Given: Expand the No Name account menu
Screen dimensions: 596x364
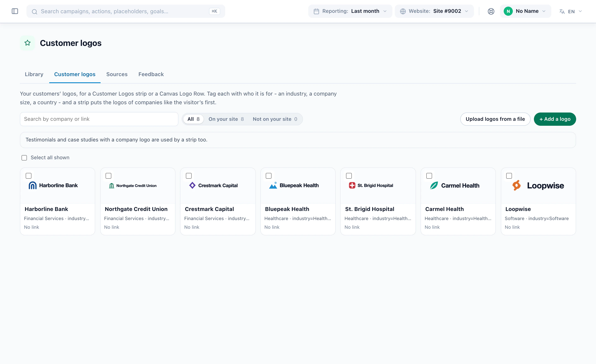Looking at the screenshot, I should (x=525, y=11).
